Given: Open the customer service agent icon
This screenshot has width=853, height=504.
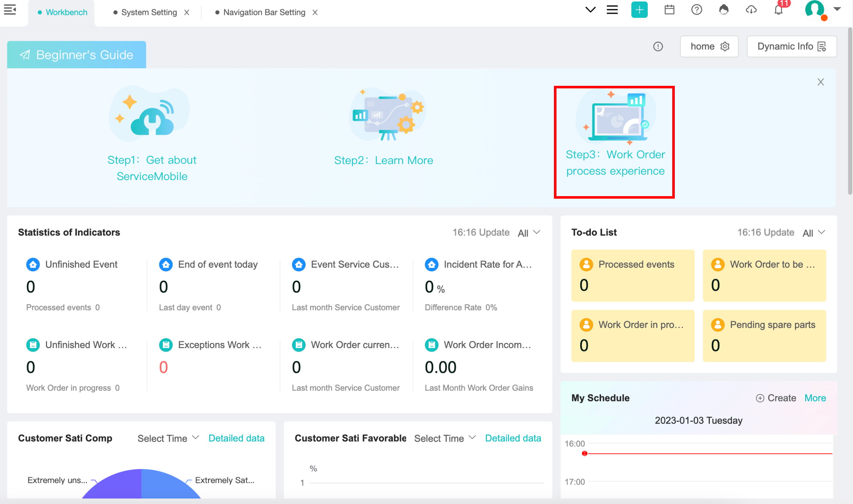Looking at the screenshot, I should 724,9.
